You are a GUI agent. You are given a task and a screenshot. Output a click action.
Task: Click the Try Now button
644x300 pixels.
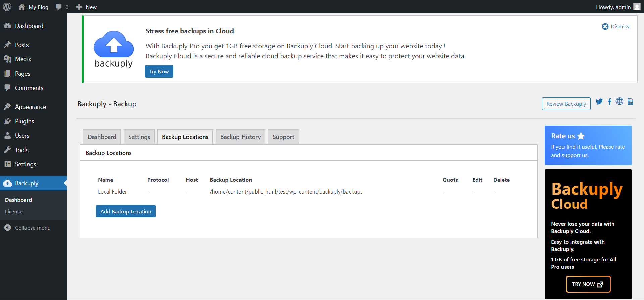[x=159, y=71]
